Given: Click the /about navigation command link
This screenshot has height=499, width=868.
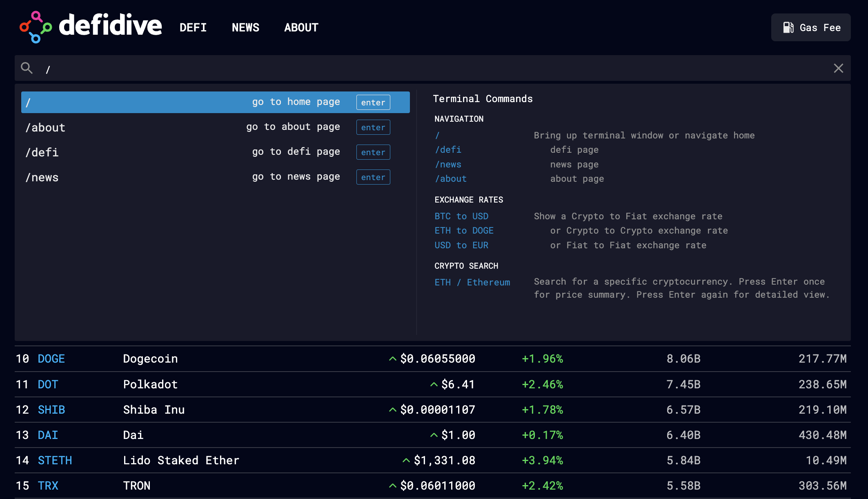Looking at the screenshot, I should click(x=451, y=178).
